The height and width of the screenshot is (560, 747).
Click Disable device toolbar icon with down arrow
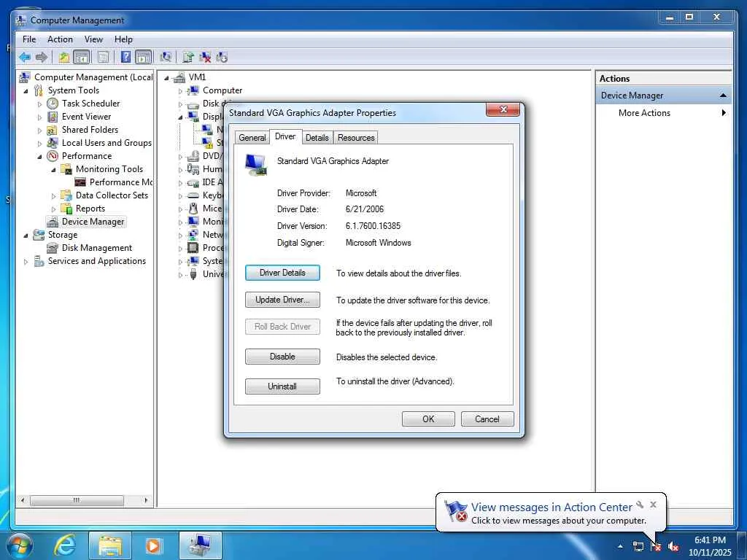click(222, 58)
